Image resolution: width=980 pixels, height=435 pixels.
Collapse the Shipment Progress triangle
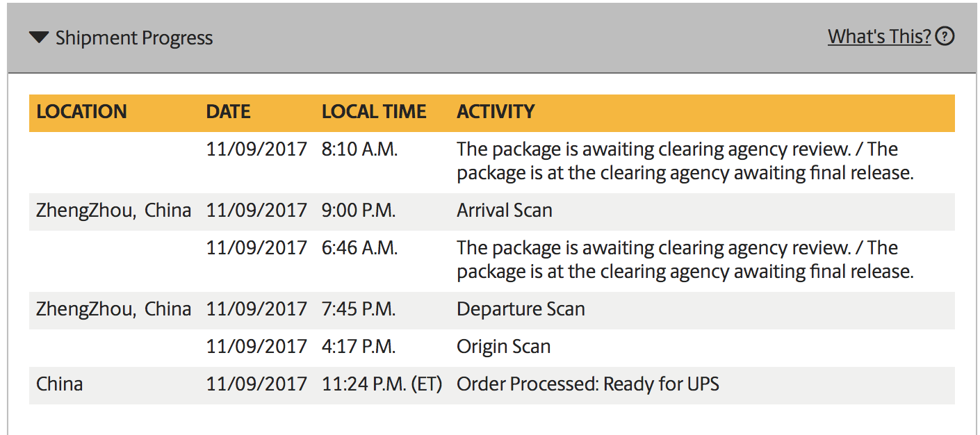pos(39,38)
